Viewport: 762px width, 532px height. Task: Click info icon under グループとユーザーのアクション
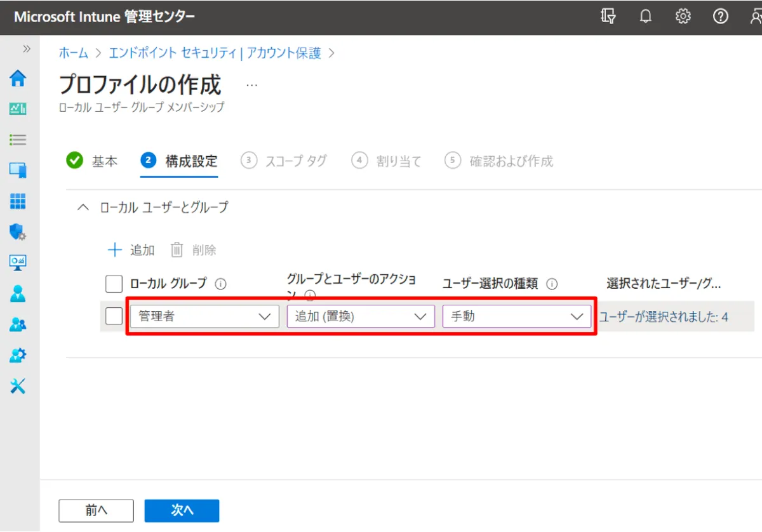click(310, 295)
